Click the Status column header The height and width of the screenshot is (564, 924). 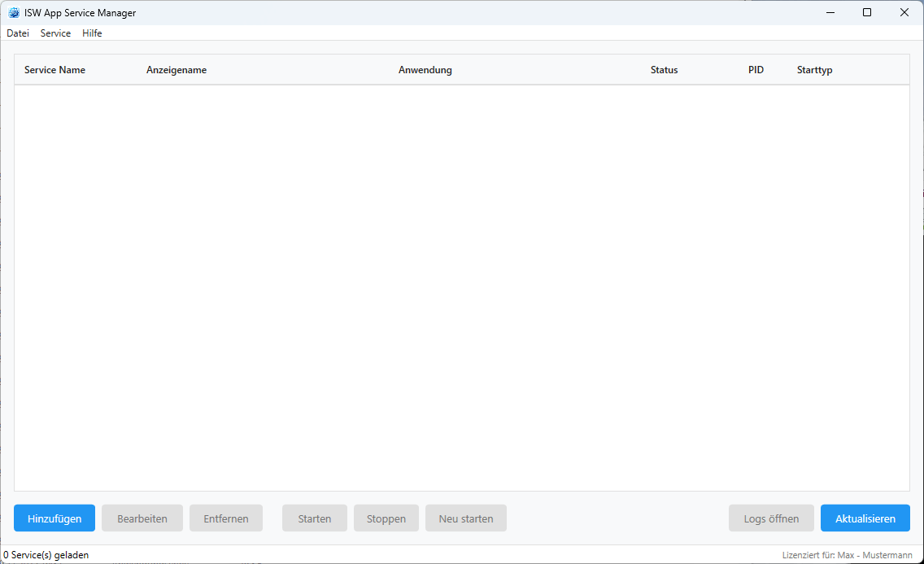pos(664,70)
